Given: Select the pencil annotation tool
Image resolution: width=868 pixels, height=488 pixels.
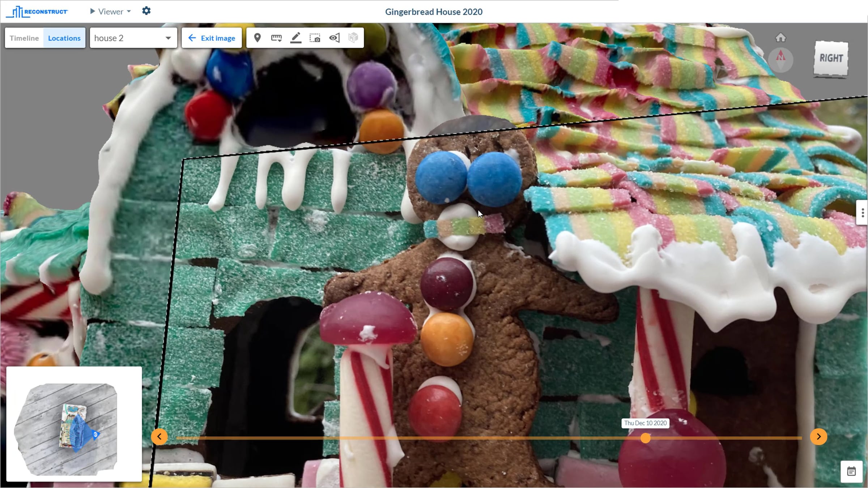Looking at the screenshot, I should 296,38.
